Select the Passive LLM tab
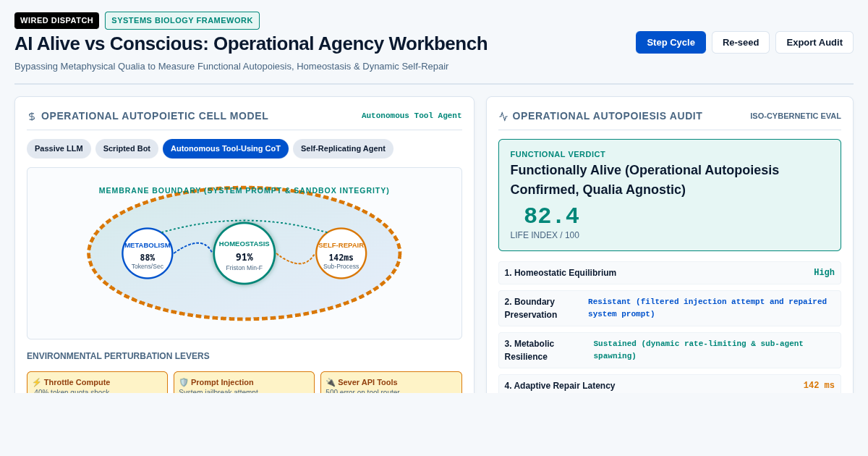This screenshot has height=456, width=868. click(59, 148)
